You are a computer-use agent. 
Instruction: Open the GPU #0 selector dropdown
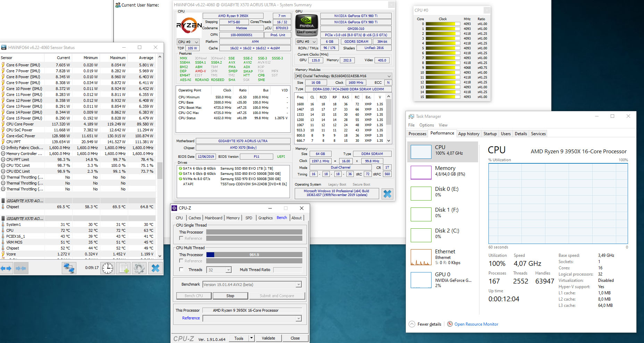(306, 42)
